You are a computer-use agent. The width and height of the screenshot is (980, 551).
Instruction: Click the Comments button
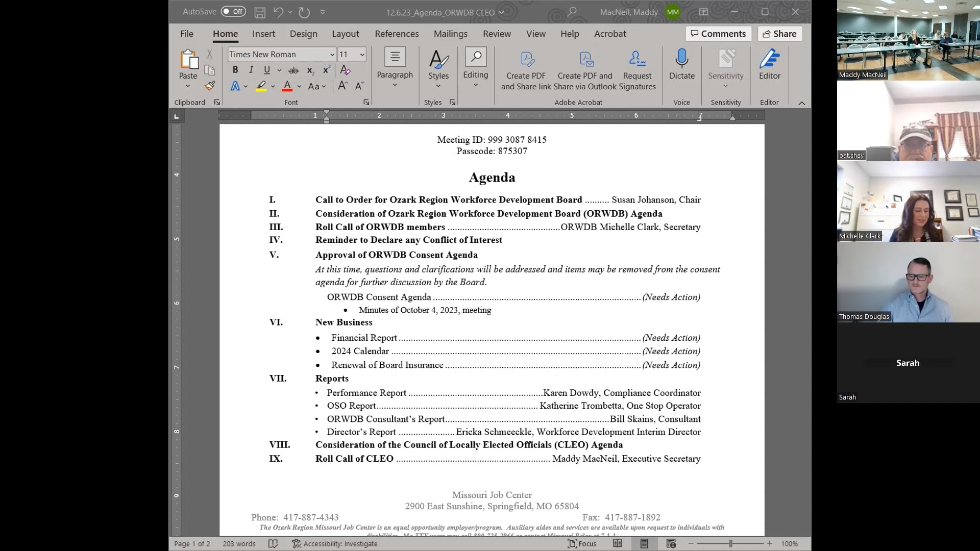tap(718, 34)
